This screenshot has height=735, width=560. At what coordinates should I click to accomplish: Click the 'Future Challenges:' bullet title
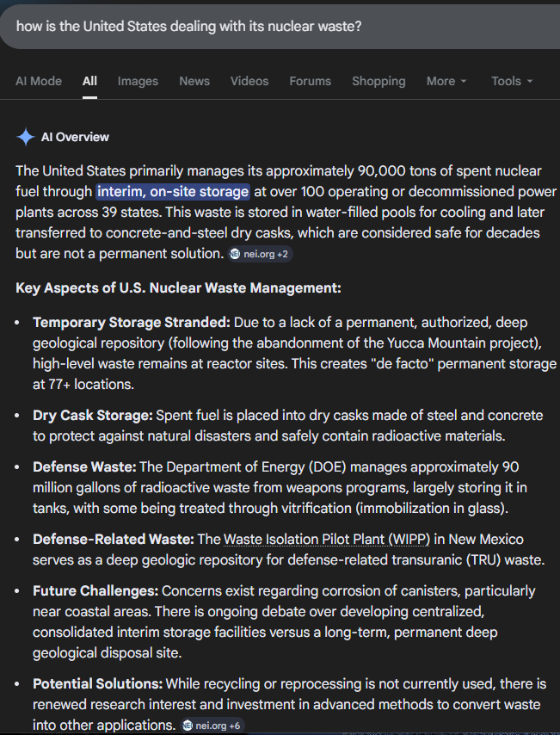pyautogui.click(x=95, y=590)
